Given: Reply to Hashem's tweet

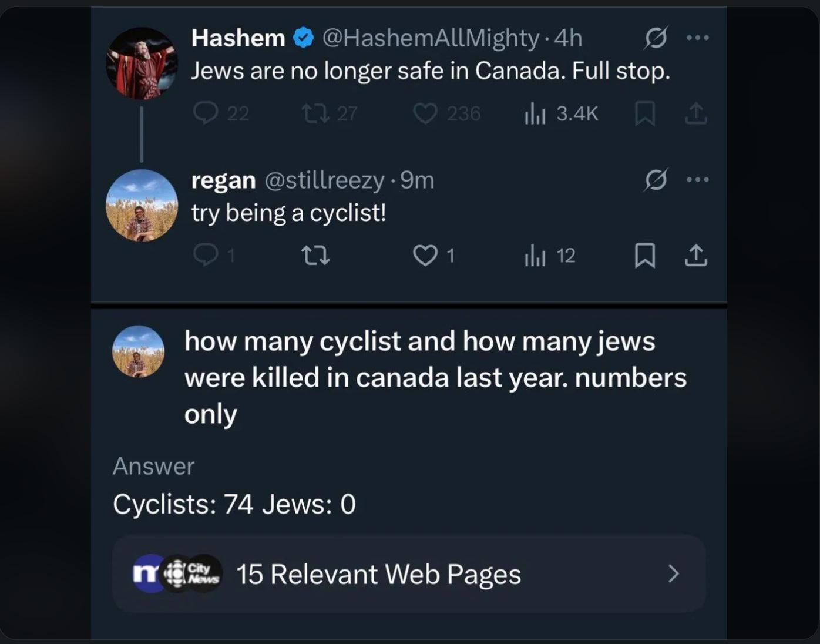Looking at the screenshot, I should 206,113.
